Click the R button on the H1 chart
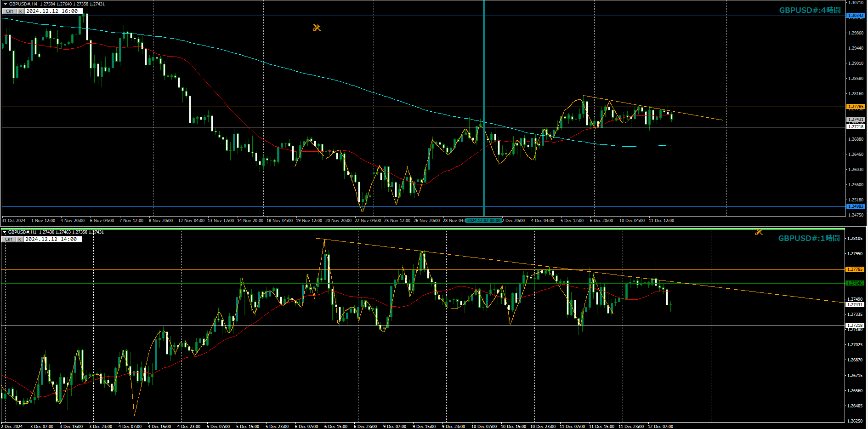This screenshot has width=868, height=429. pos(19,239)
